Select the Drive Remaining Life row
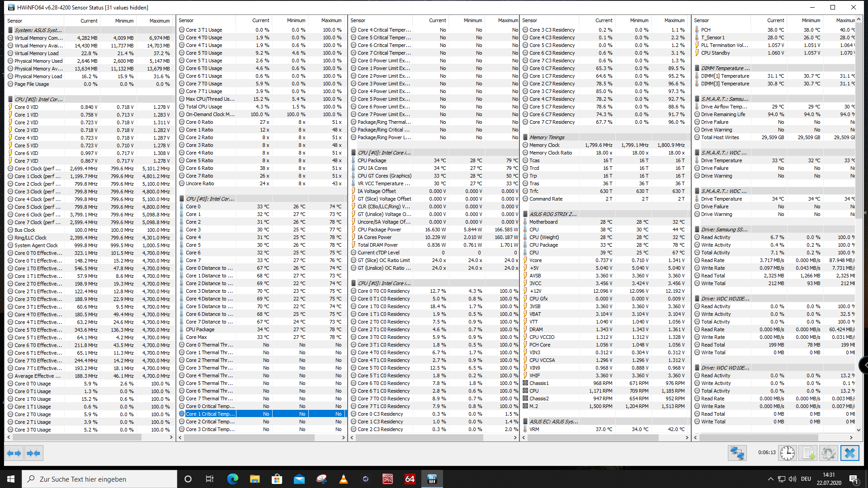868x488 pixels. (774, 114)
